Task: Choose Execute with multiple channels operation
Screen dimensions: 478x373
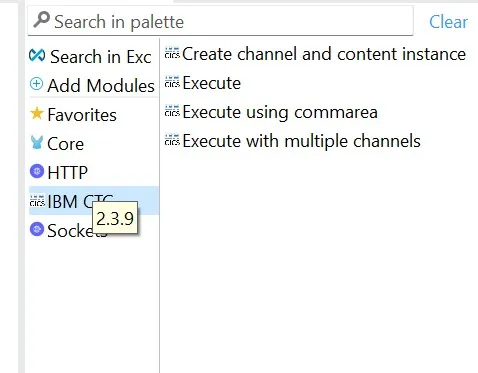Action: click(302, 141)
